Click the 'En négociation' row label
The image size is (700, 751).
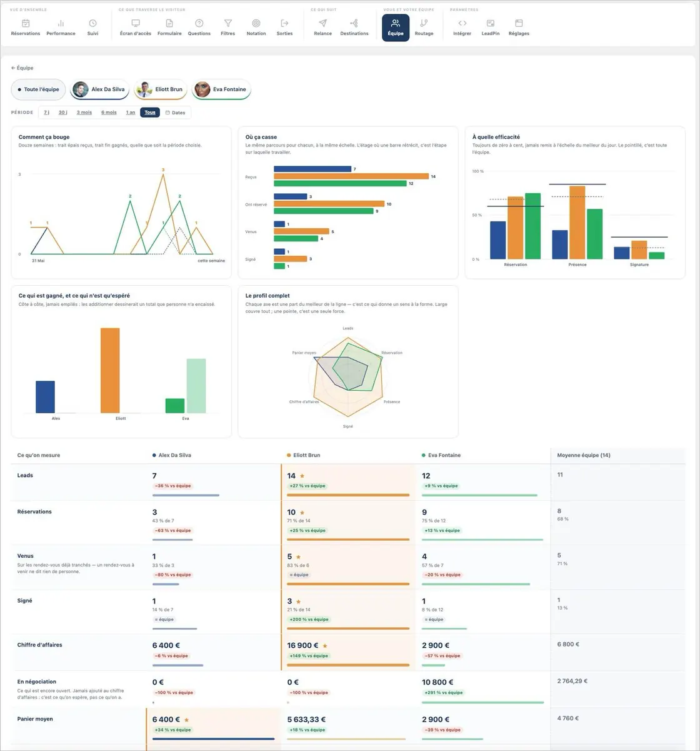click(x=37, y=682)
